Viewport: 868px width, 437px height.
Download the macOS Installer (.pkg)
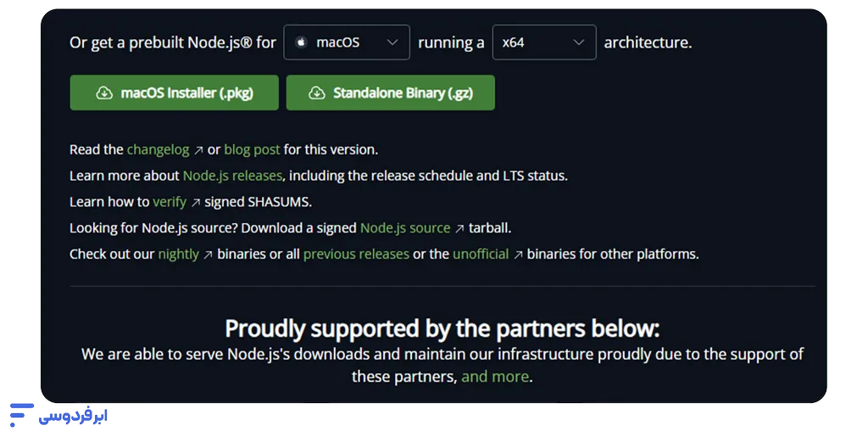[175, 92]
